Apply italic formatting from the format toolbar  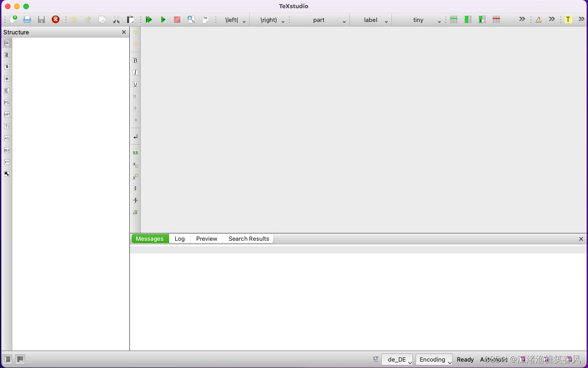pyautogui.click(x=135, y=72)
